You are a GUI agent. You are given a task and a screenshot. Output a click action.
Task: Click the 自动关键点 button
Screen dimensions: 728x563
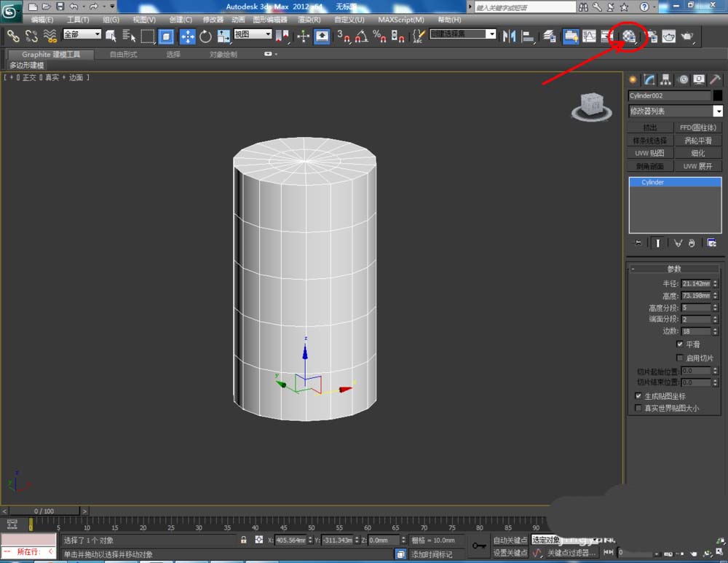click(510, 540)
